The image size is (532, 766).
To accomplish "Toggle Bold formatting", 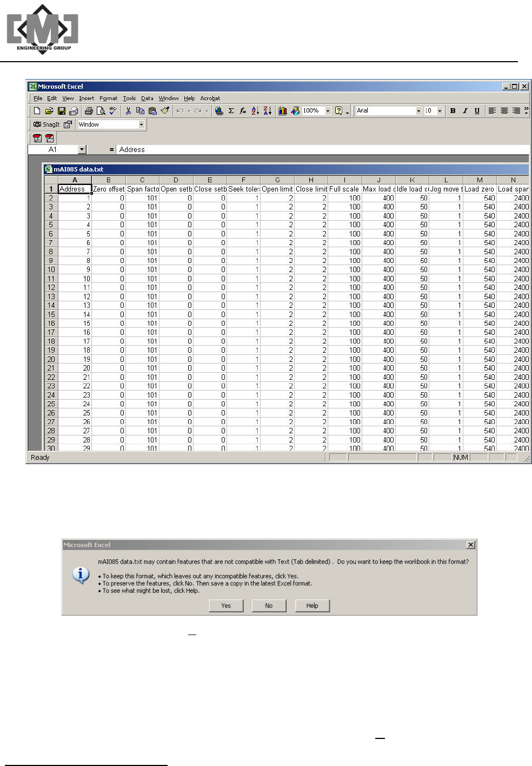I will tap(453, 111).
